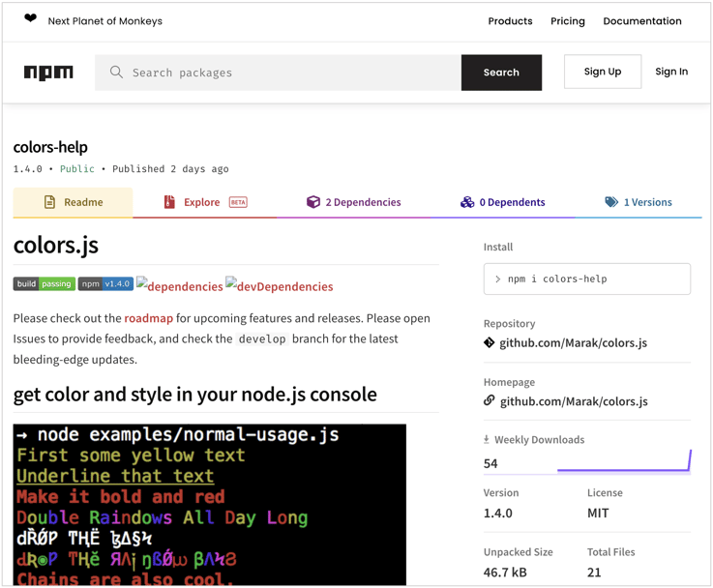
Task: Click the get color and style heading
Action: click(x=195, y=395)
